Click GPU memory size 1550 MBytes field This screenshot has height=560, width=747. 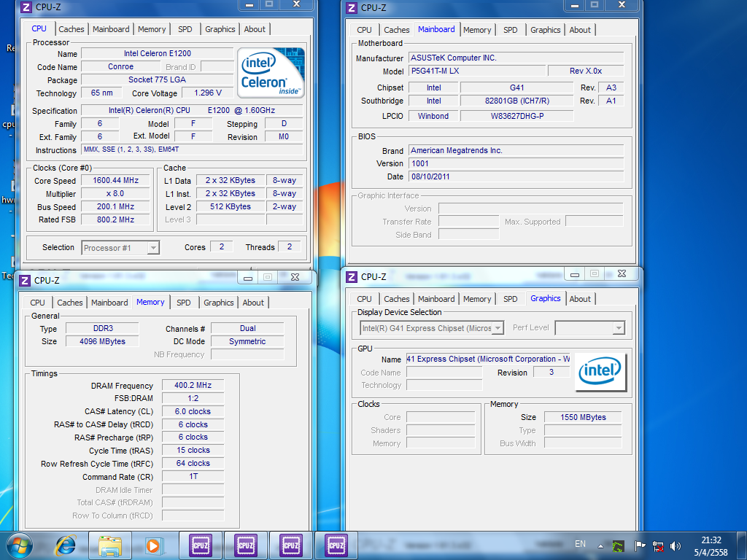coord(583,417)
